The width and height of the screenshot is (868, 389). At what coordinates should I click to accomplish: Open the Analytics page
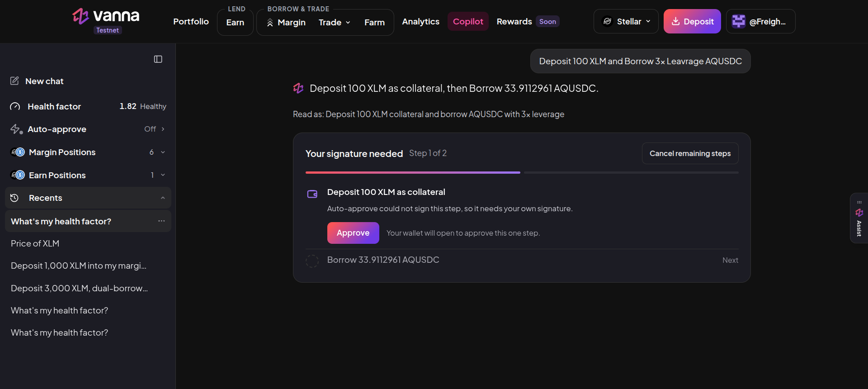[420, 21]
